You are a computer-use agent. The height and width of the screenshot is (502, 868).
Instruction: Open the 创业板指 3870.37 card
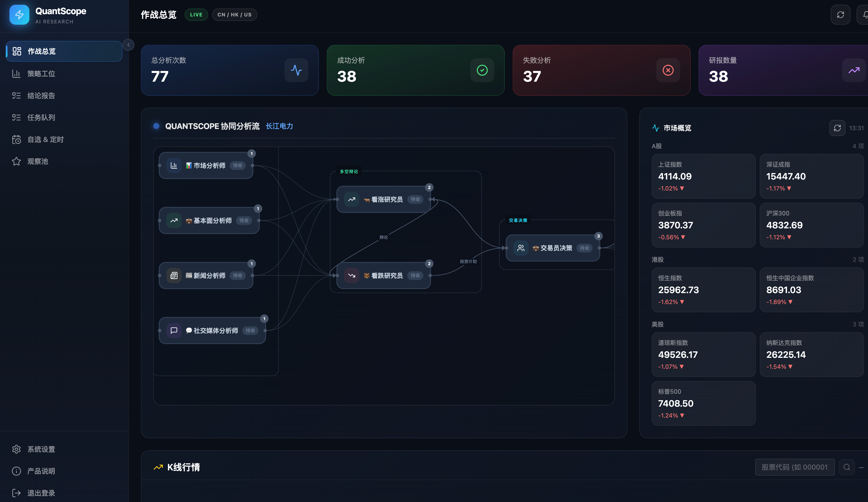pyautogui.click(x=703, y=225)
